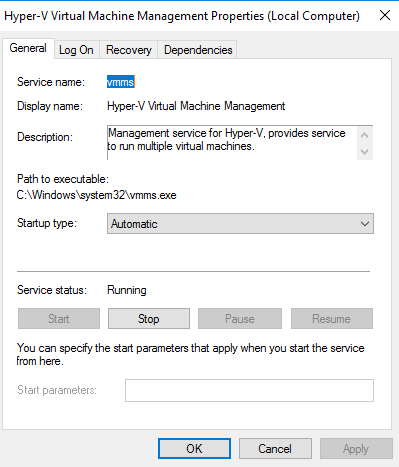
Task: Click the path C:\Windows\system32\vmms.exe
Action: 96,195
